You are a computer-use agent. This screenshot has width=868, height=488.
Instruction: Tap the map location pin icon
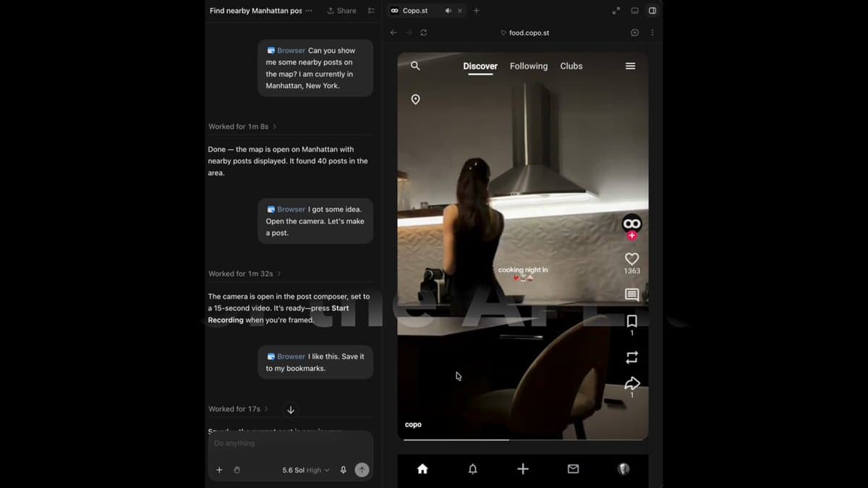click(415, 100)
